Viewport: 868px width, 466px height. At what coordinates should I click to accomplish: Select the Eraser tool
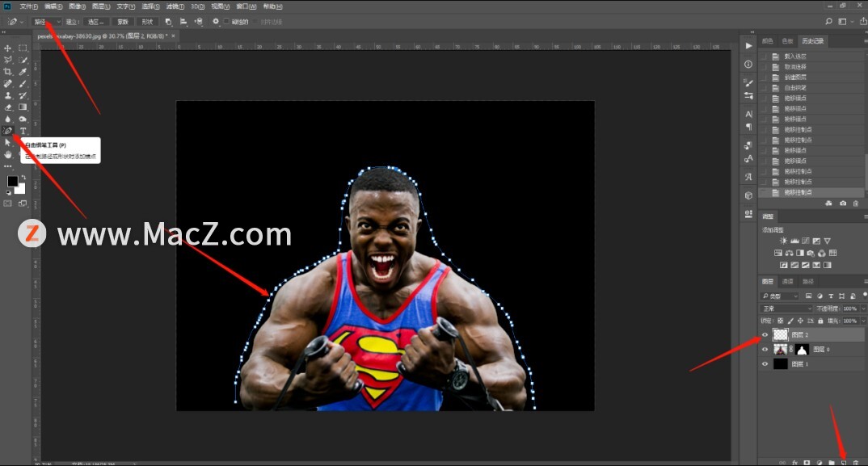[x=8, y=107]
